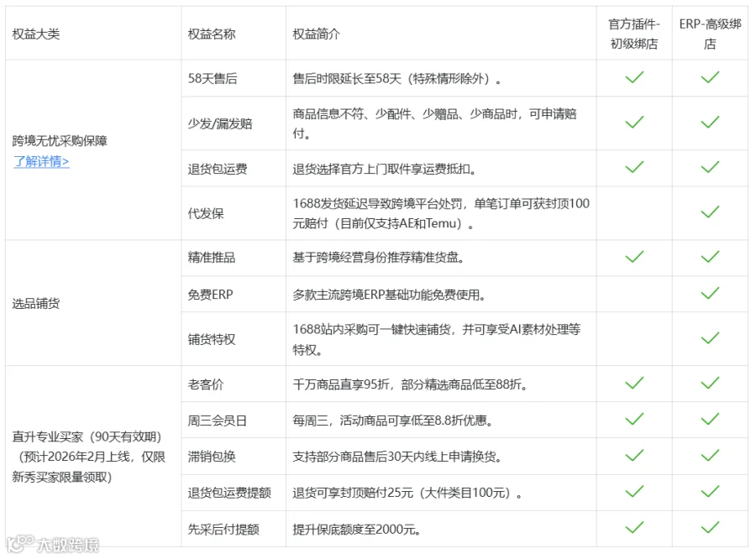Click 周三会员日 checkmark under ERP-高级绑店
The width and height of the screenshot is (756, 559).
(710, 419)
